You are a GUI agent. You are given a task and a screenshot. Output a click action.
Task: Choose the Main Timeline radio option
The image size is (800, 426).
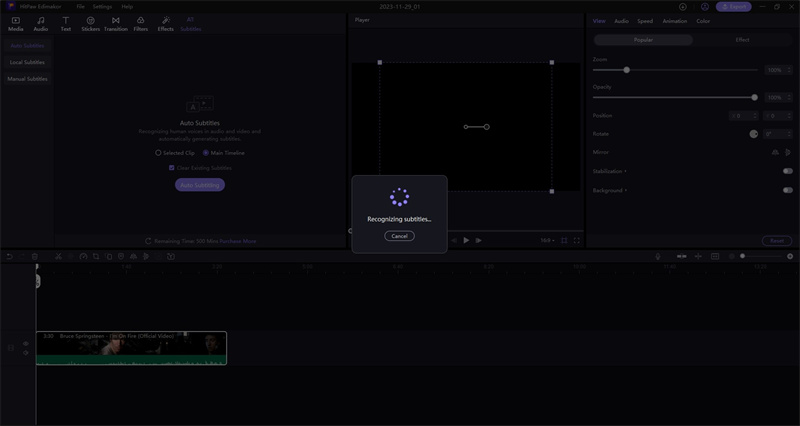coord(223,153)
